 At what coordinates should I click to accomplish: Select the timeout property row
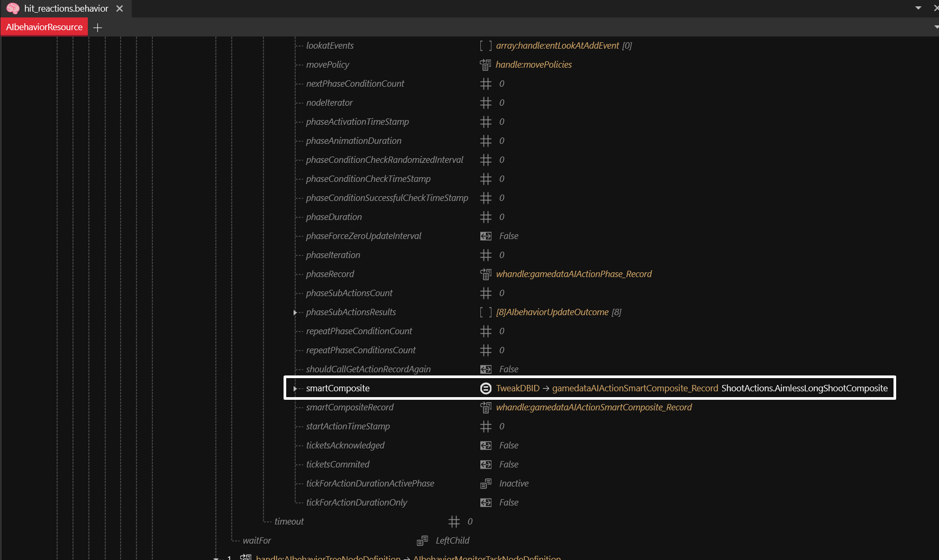(x=289, y=521)
